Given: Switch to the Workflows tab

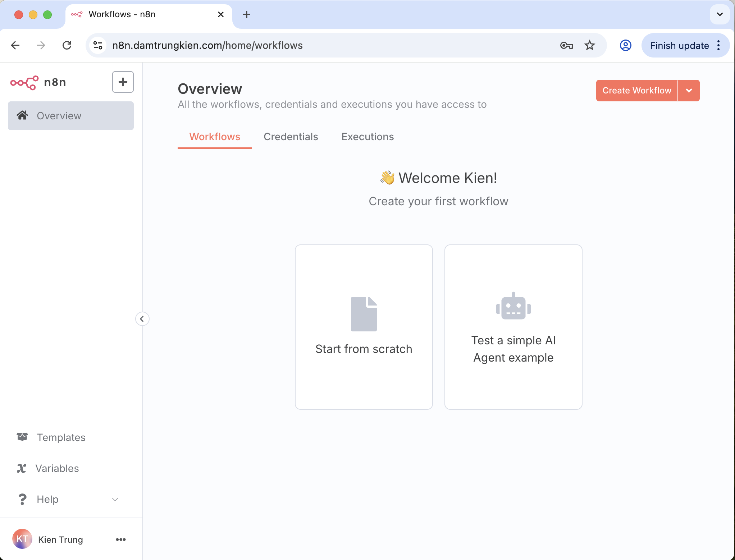Looking at the screenshot, I should pos(215,137).
